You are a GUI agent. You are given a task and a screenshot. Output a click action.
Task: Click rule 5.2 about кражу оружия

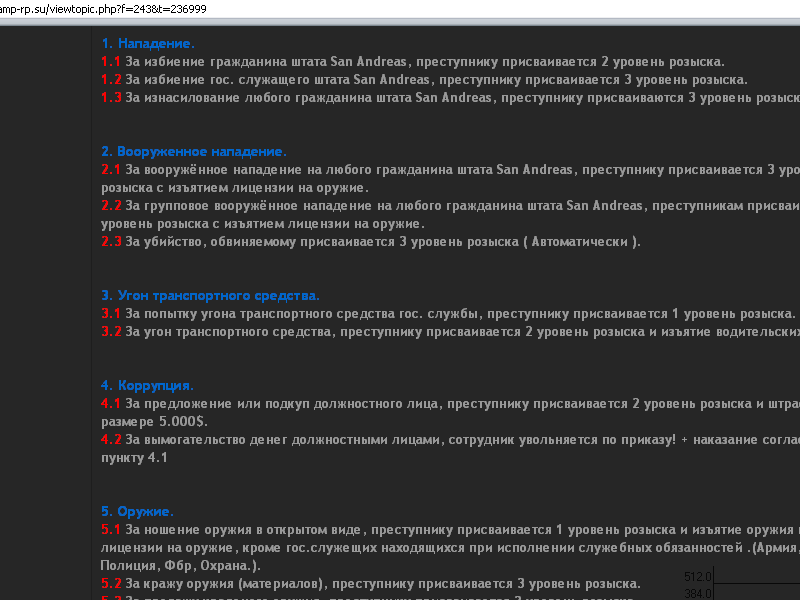click(x=370, y=584)
